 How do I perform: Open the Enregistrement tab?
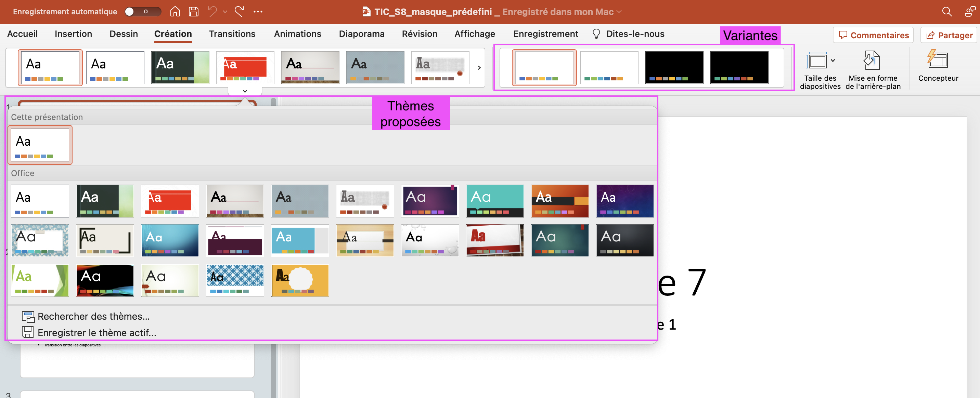545,34
